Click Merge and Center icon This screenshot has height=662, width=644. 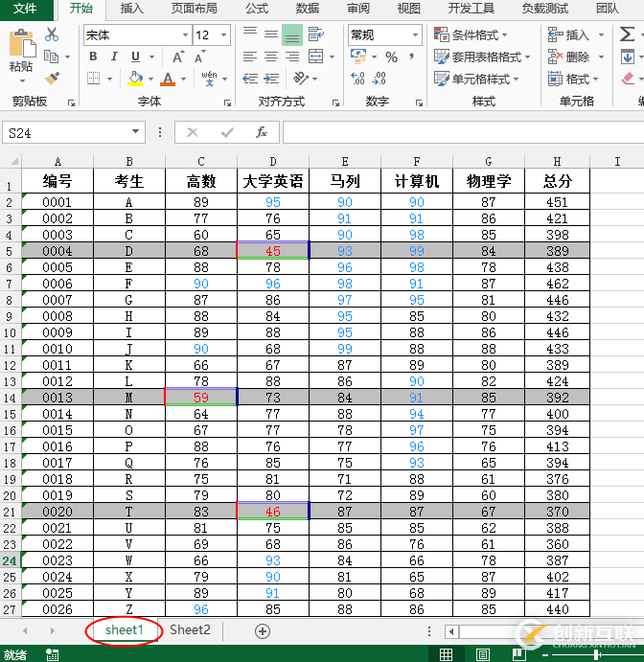[316, 57]
